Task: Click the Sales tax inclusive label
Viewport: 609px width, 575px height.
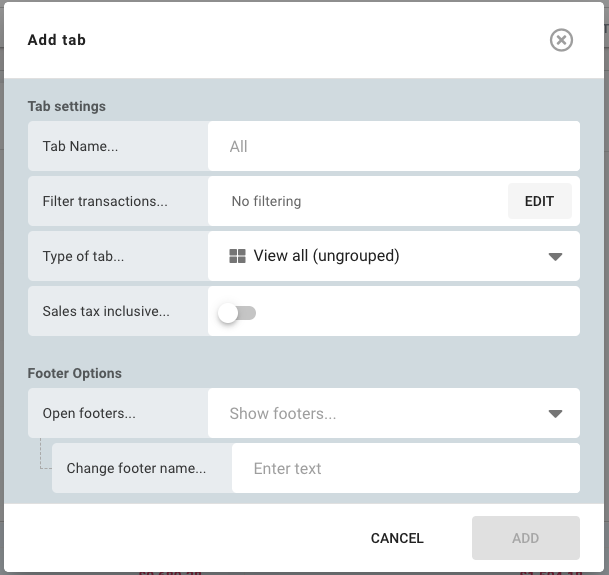Action: [x=106, y=311]
